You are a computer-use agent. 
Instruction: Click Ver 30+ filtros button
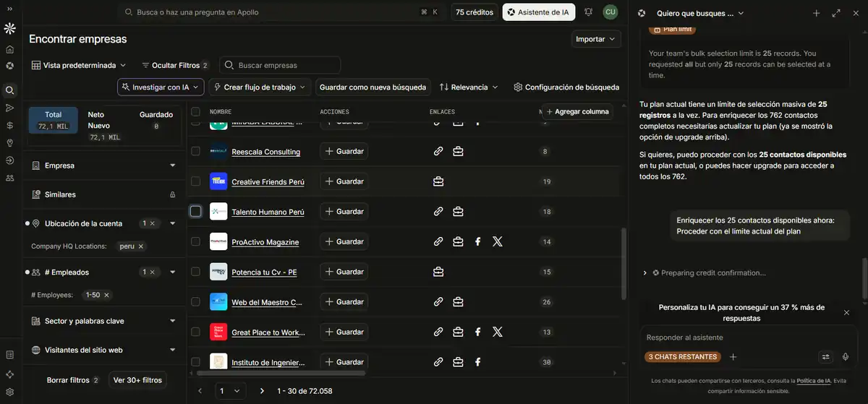[x=137, y=379]
